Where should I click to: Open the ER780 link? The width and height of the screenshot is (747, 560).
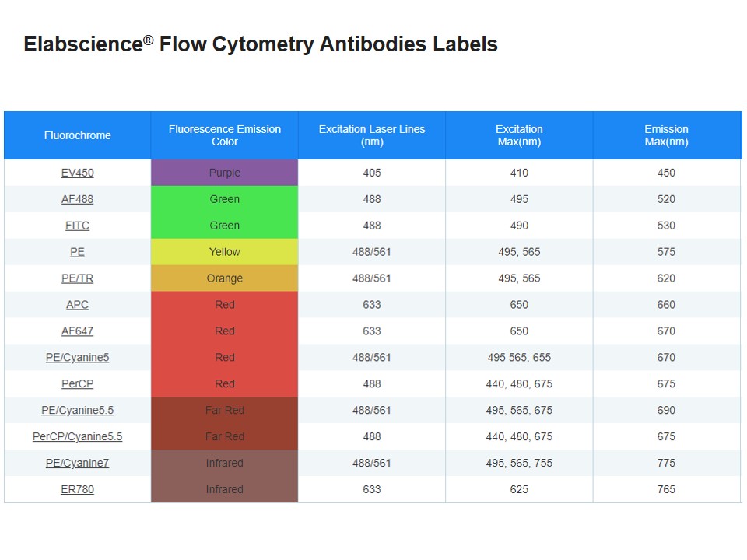click(x=77, y=490)
